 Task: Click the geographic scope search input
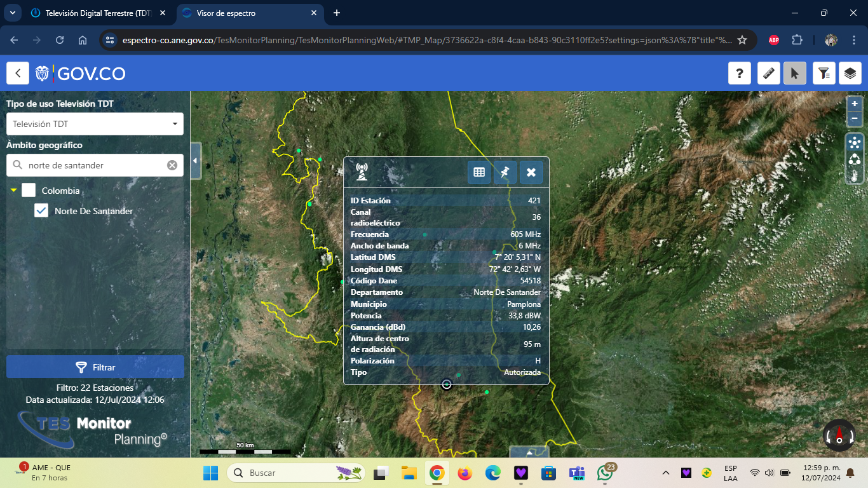point(95,165)
